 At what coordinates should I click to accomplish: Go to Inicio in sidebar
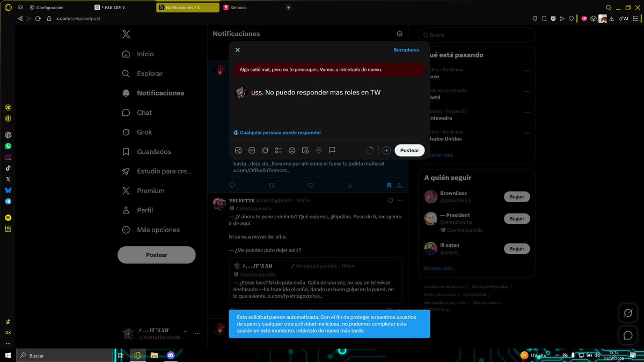click(x=138, y=54)
